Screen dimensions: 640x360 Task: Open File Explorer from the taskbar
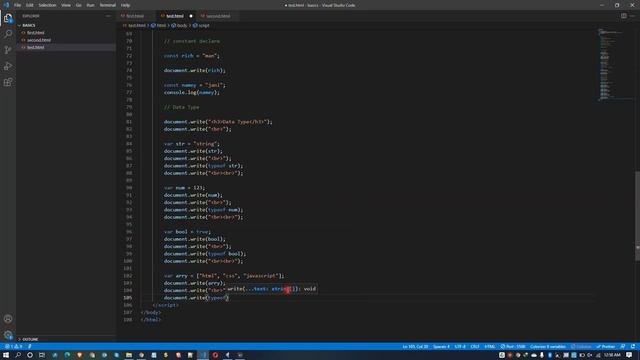pos(129,355)
